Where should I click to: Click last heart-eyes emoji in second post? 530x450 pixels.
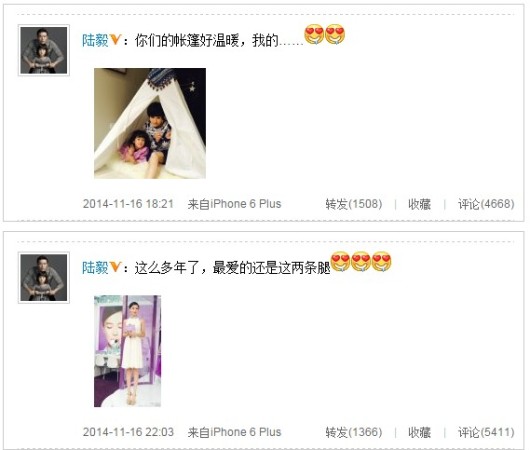381,262
